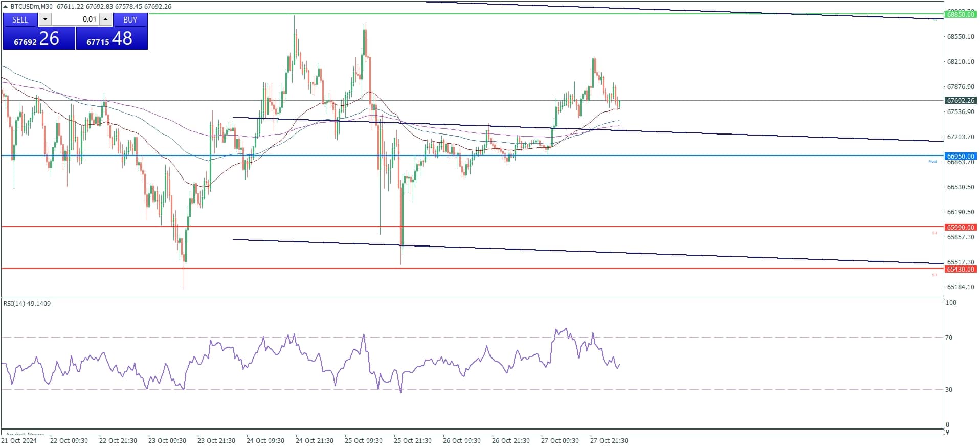Screen dimensions: 980x447
Task: Click the red 65990.00 price label
Action: point(961,227)
